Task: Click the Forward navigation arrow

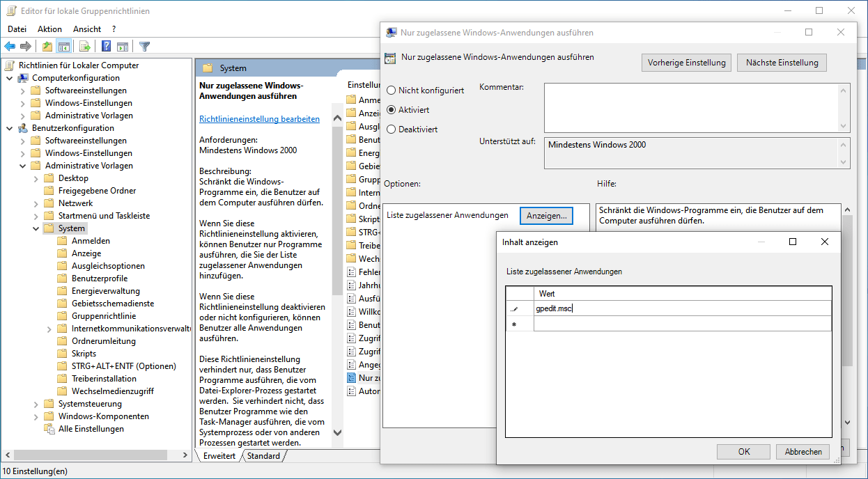Action: point(25,46)
